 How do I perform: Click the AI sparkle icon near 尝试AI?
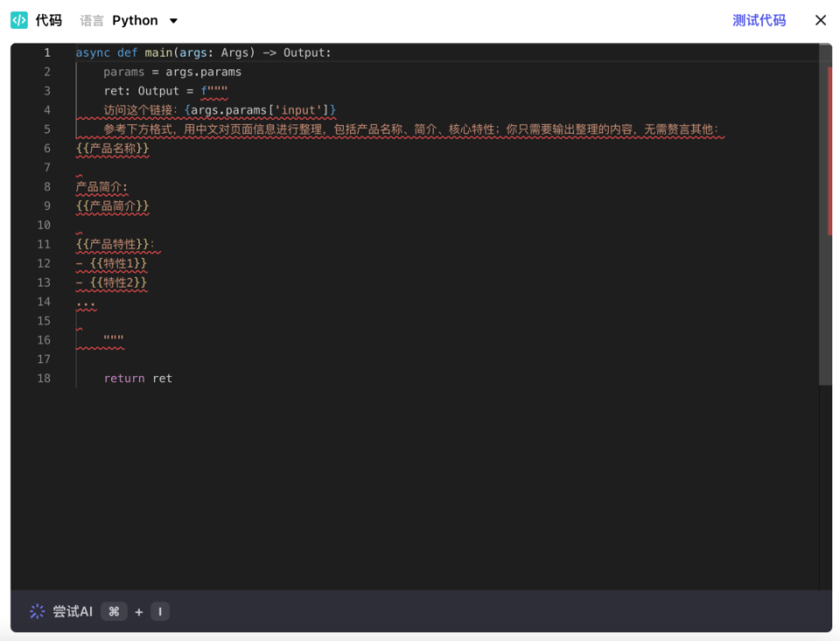pyautogui.click(x=35, y=611)
